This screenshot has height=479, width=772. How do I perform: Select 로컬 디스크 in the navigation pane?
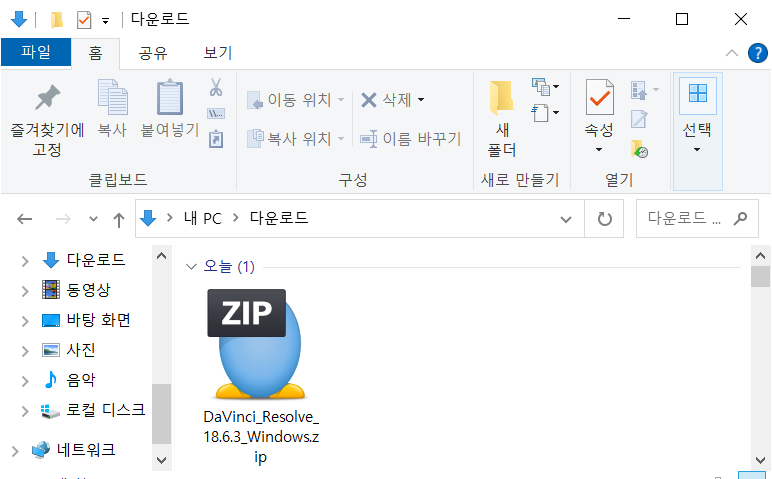point(106,410)
